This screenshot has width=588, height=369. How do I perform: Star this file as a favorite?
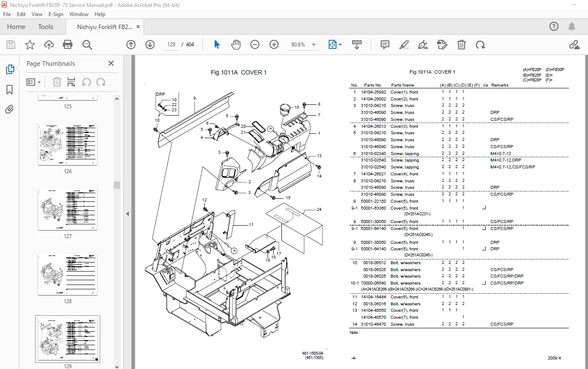[30, 45]
